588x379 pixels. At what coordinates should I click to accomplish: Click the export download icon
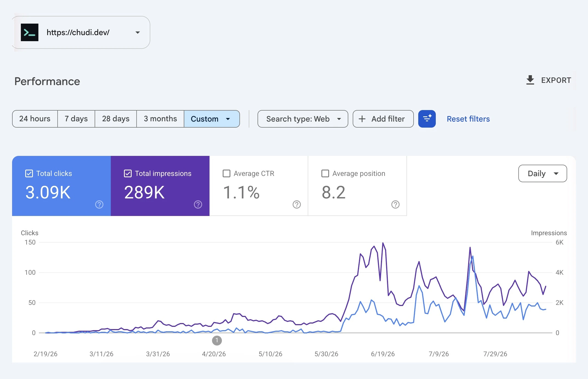point(530,80)
